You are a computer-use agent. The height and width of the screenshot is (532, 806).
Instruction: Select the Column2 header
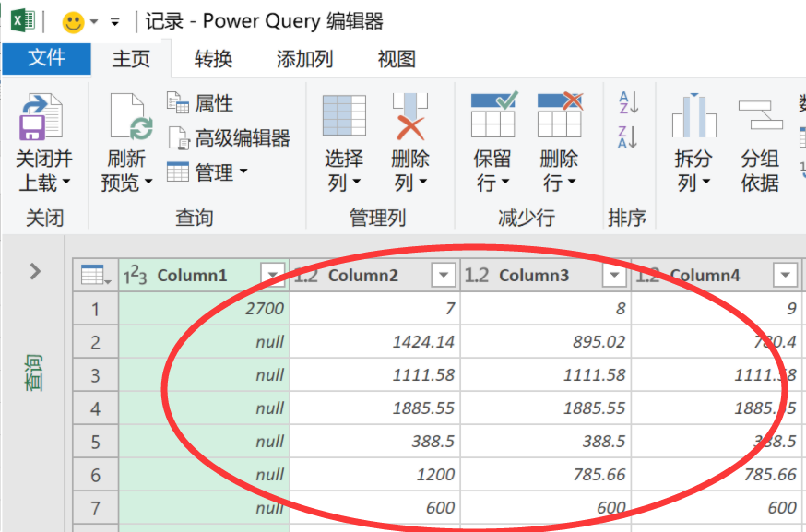point(369,275)
